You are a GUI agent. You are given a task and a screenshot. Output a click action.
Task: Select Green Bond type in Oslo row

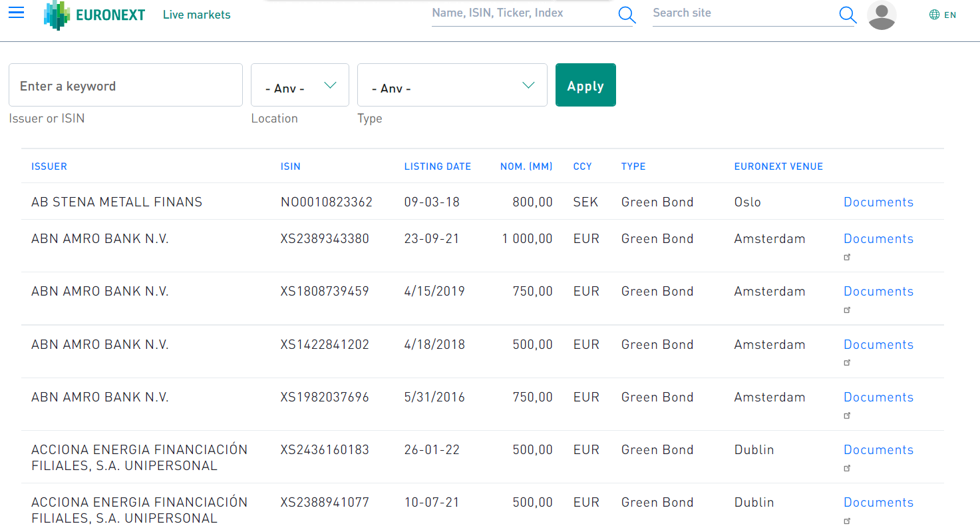coord(657,202)
